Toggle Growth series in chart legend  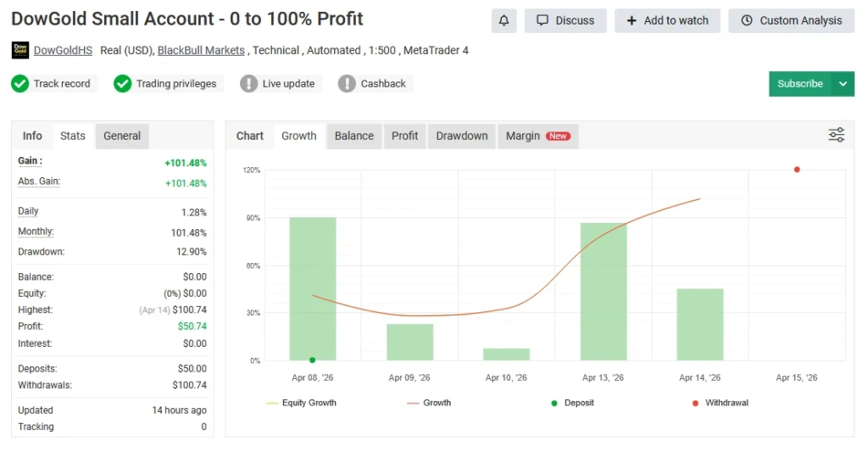(x=429, y=403)
